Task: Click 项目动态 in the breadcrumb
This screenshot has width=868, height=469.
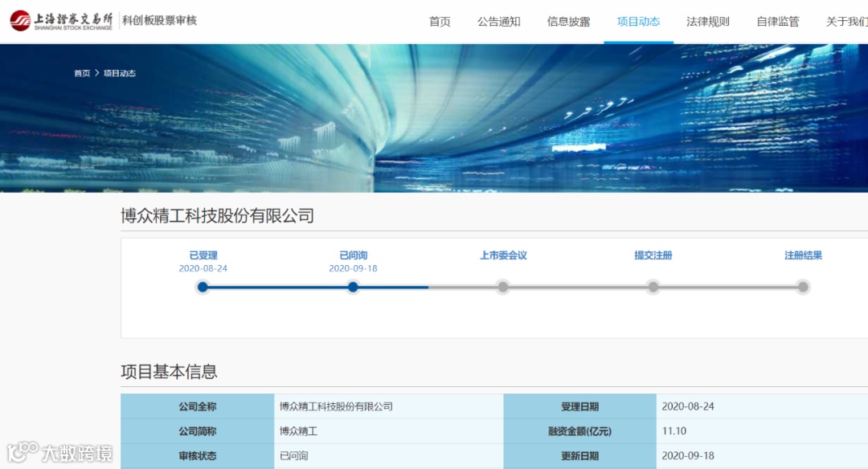Action: click(x=120, y=73)
